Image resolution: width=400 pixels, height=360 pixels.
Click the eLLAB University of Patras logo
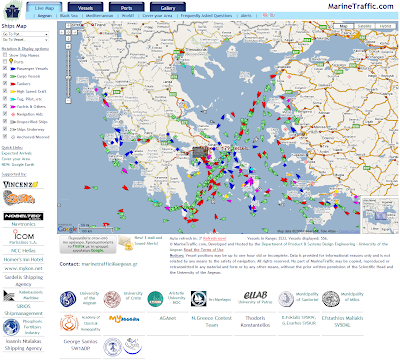255,297
